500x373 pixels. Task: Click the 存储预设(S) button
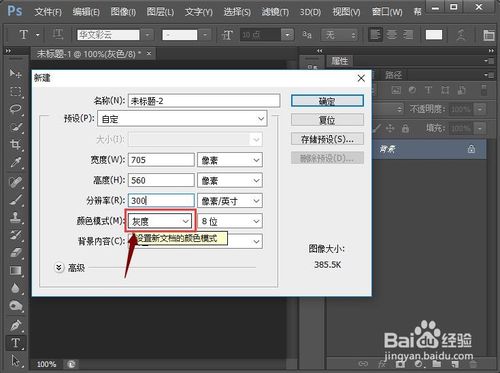click(327, 139)
